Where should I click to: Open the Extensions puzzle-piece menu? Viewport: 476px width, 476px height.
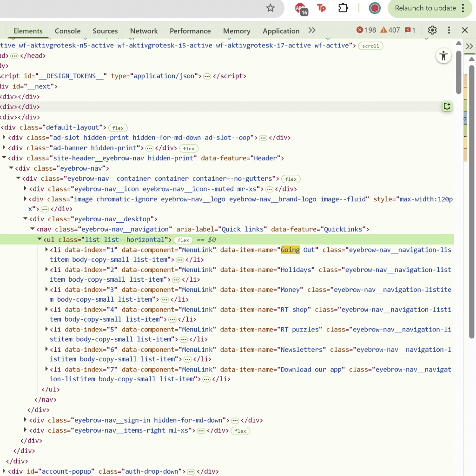[x=343, y=8]
